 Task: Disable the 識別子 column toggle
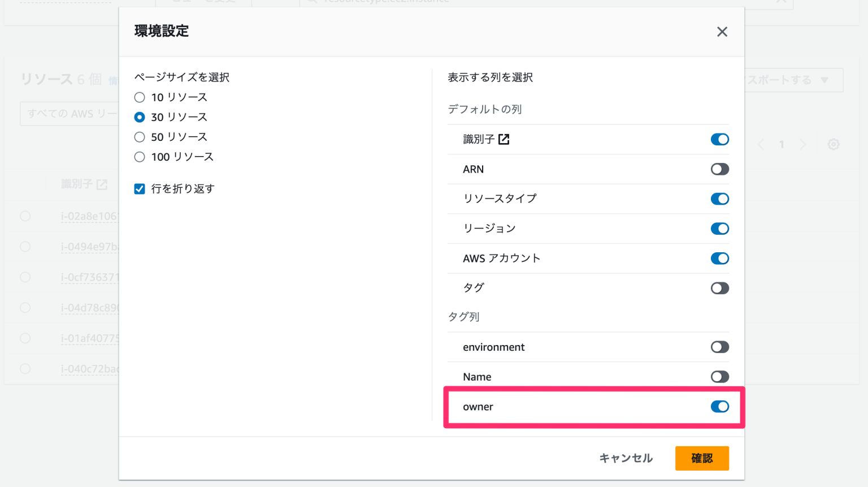719,139
